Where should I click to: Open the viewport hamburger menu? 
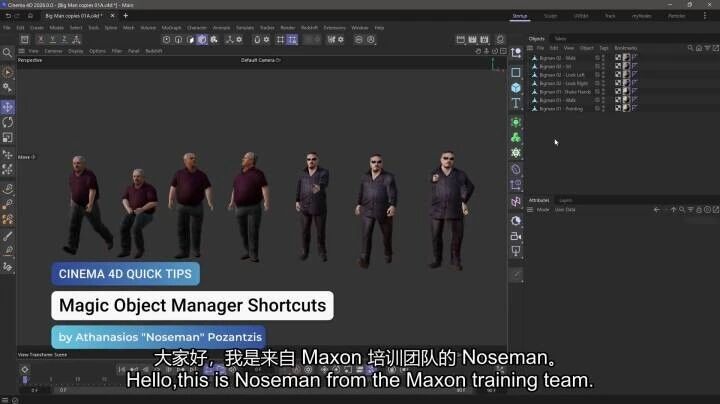(x=22, y=51)
